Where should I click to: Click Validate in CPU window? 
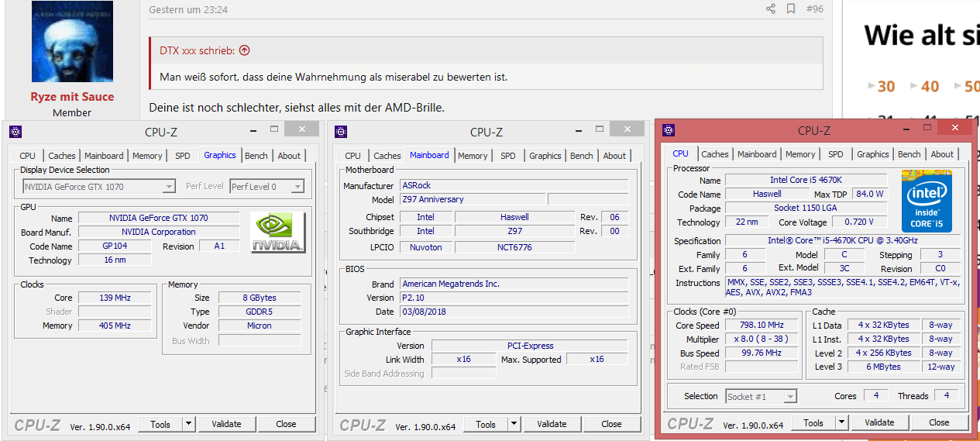point(879,422)
